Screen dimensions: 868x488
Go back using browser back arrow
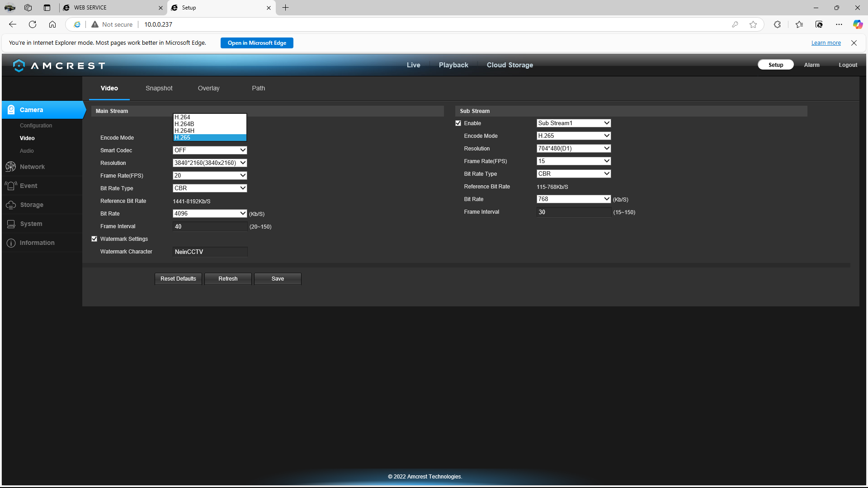(x=13, y=24)
